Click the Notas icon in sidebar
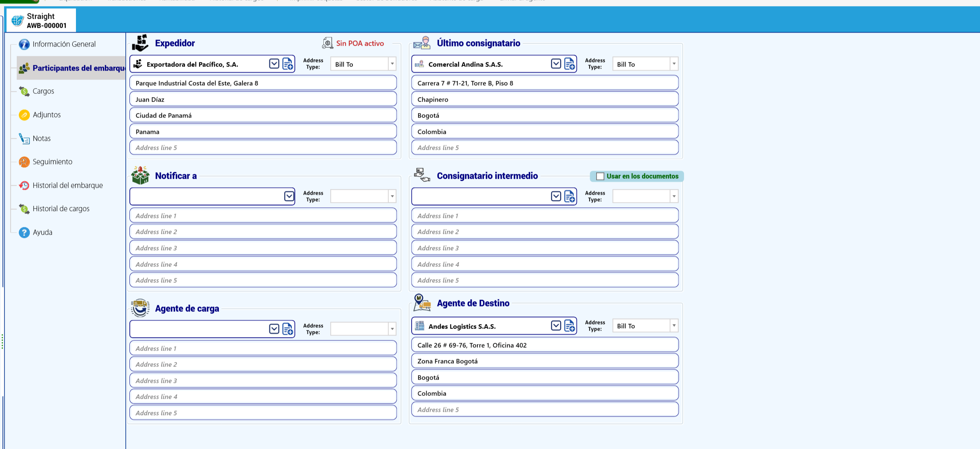980x449 pixels. pos(24,138)
